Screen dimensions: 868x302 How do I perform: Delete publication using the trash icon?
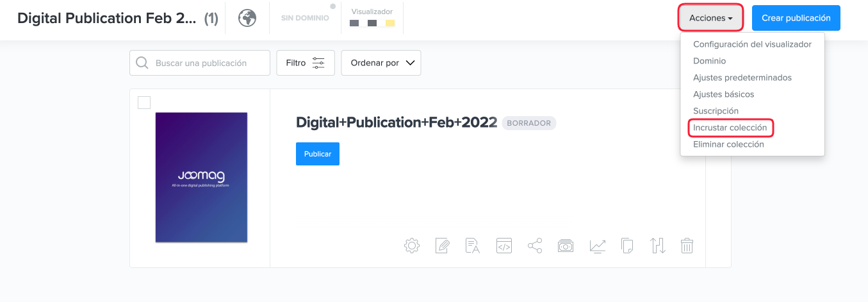tap(687, 246)
